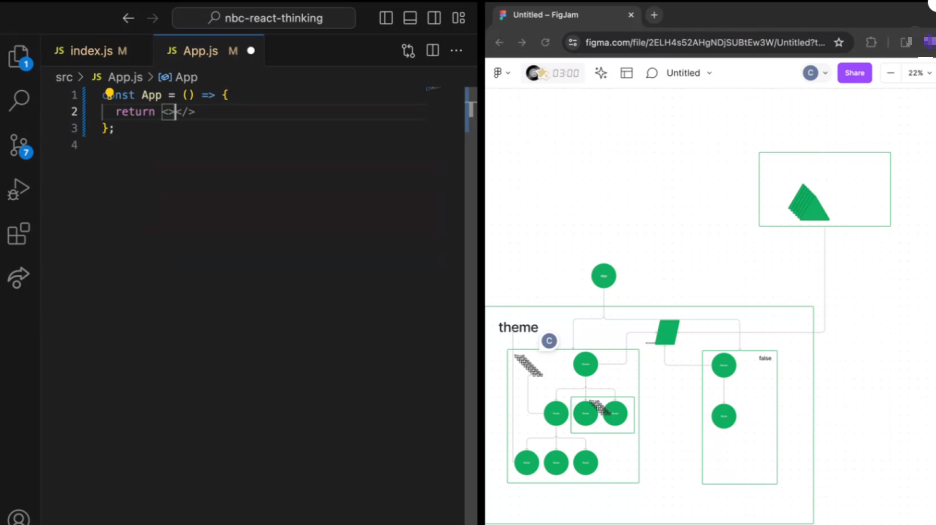Bookmark this page with the star icon
The height and width of the screenshot is (525, 936).
839,42
